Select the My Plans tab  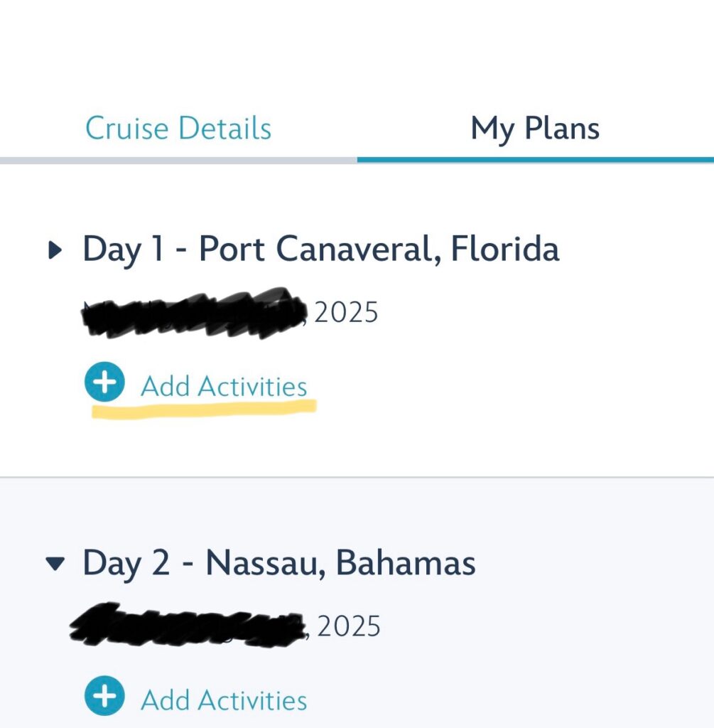coord(535,129)
